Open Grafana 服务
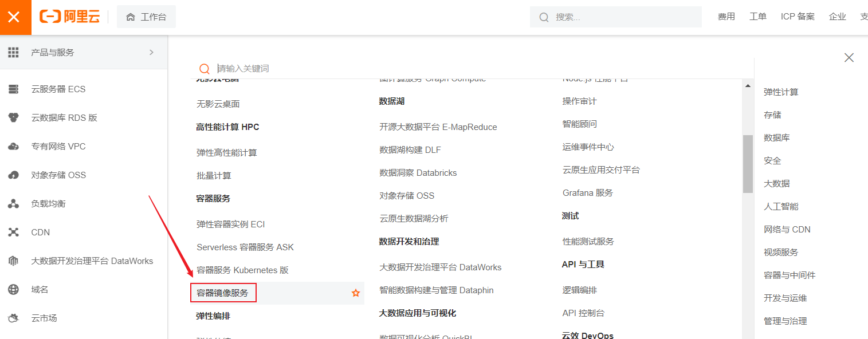 point(588,193)
